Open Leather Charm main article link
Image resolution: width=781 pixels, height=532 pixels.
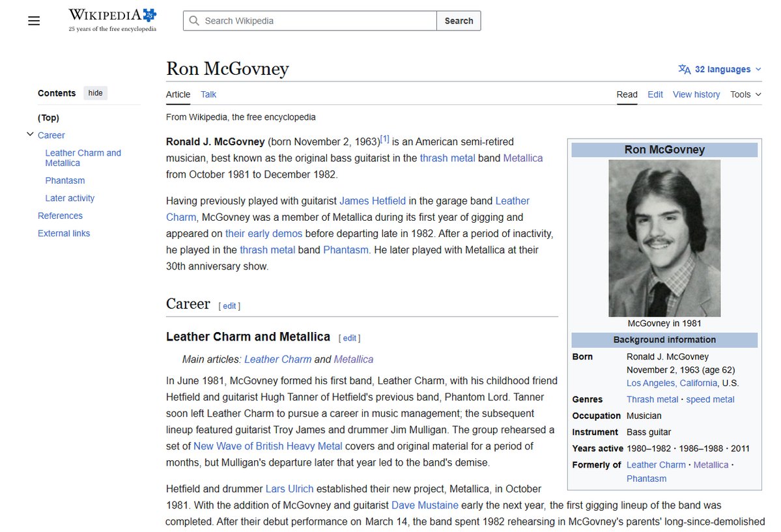278,359
